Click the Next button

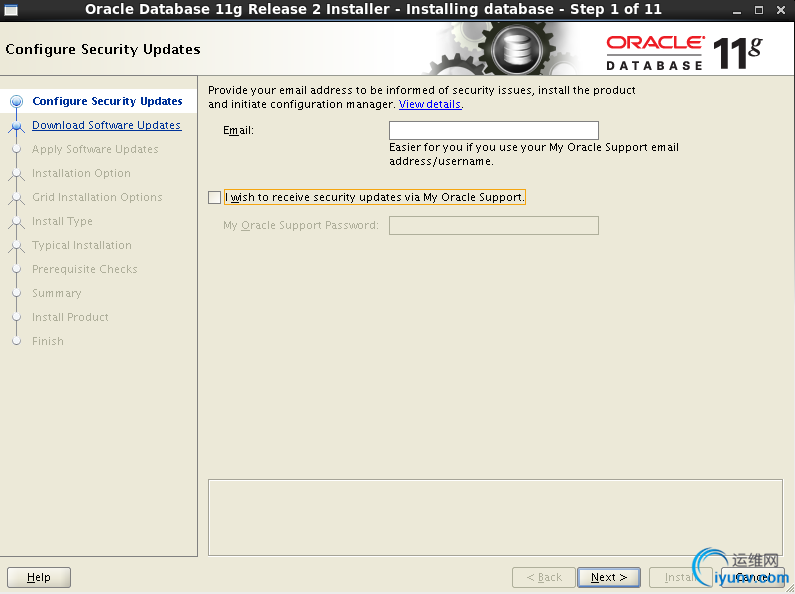coord(609,577)
